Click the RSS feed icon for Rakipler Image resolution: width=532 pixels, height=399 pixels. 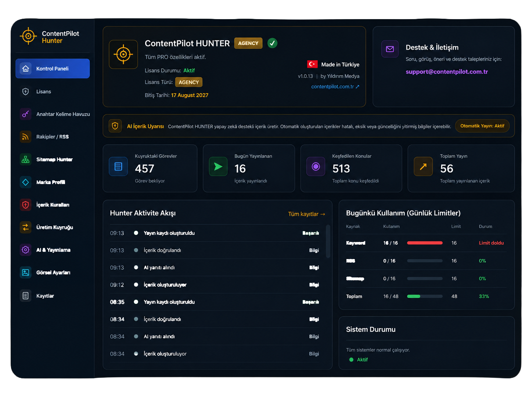tap(26, 137)
